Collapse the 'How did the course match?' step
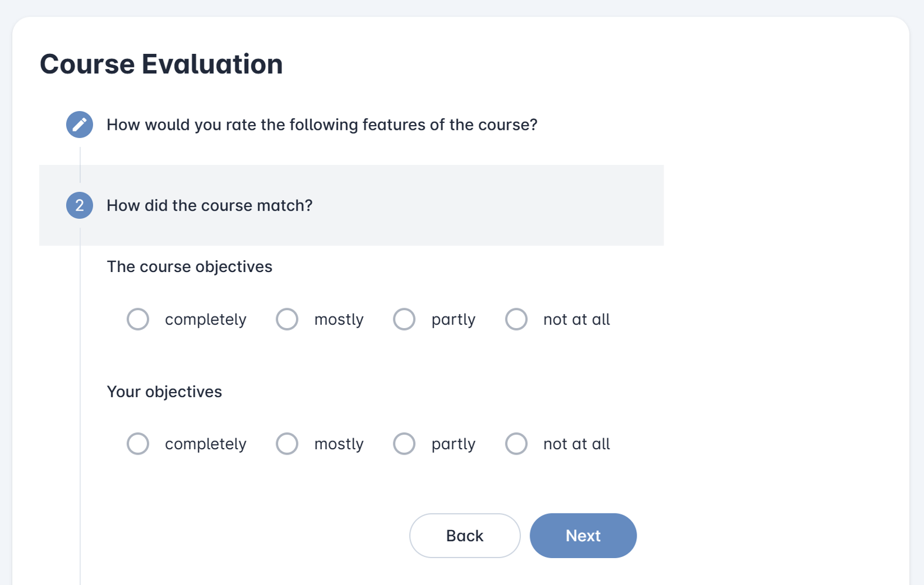This screenshot has width=924, height=585. pos(351,205)
